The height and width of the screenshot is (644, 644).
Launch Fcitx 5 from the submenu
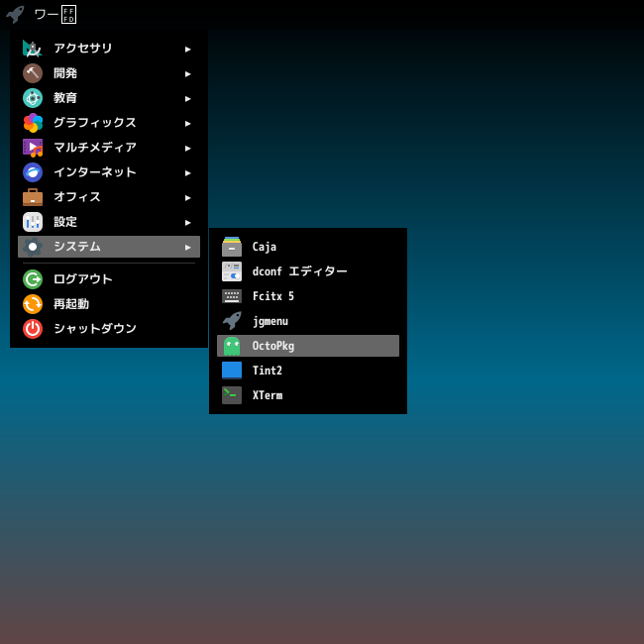[308, 296]
